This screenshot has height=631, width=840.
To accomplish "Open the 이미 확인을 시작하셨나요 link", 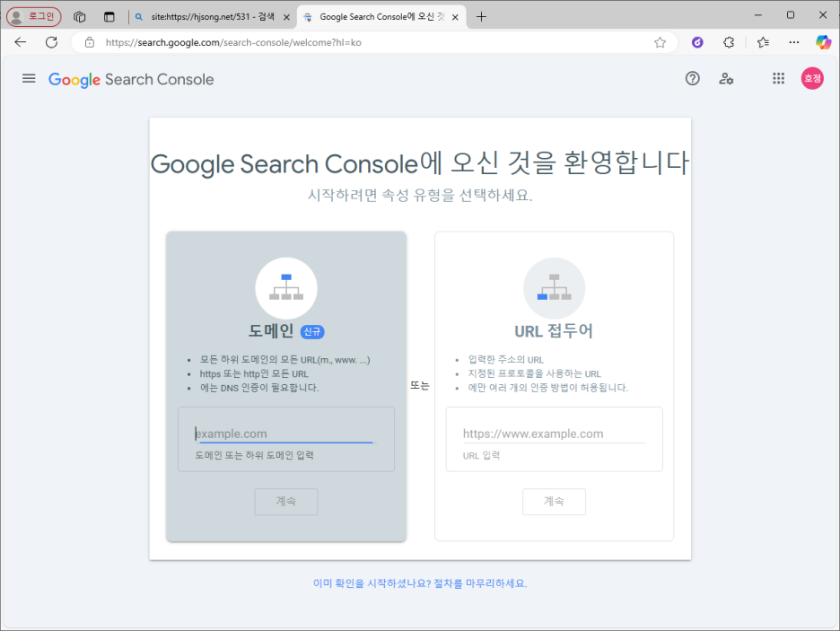I will tap(420, 583).
